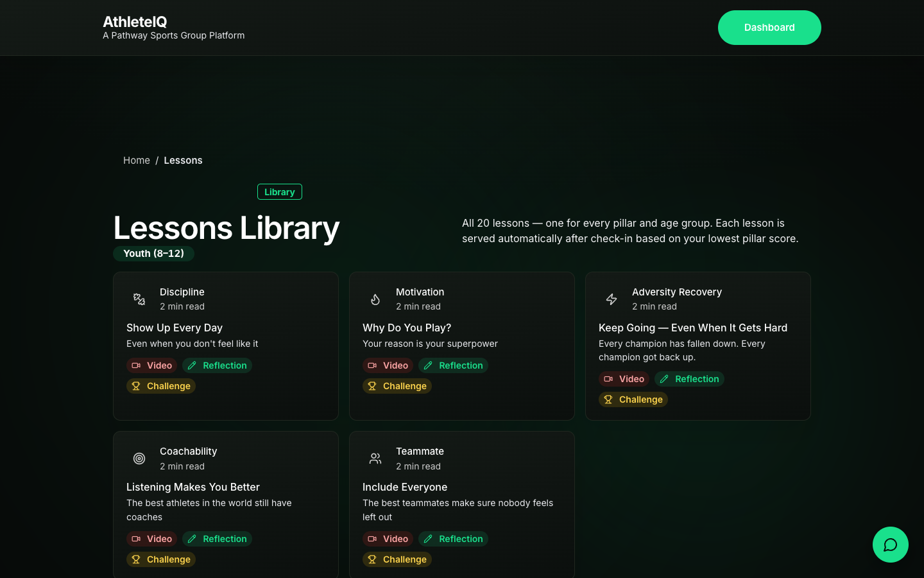
Task: Click Challenge label in Listening Makes You Better
Action: point(169,559)
